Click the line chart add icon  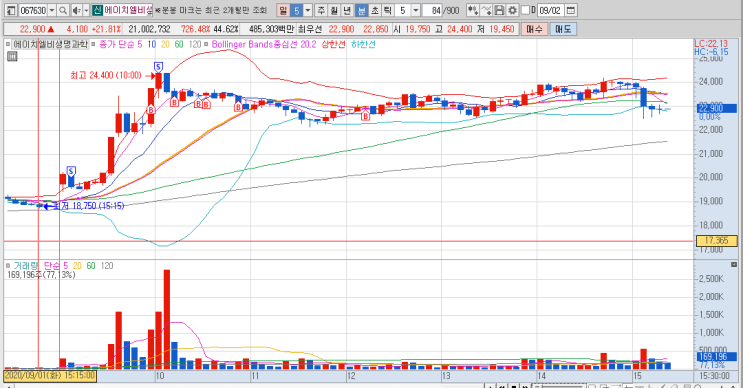click(x=486, y=10)
